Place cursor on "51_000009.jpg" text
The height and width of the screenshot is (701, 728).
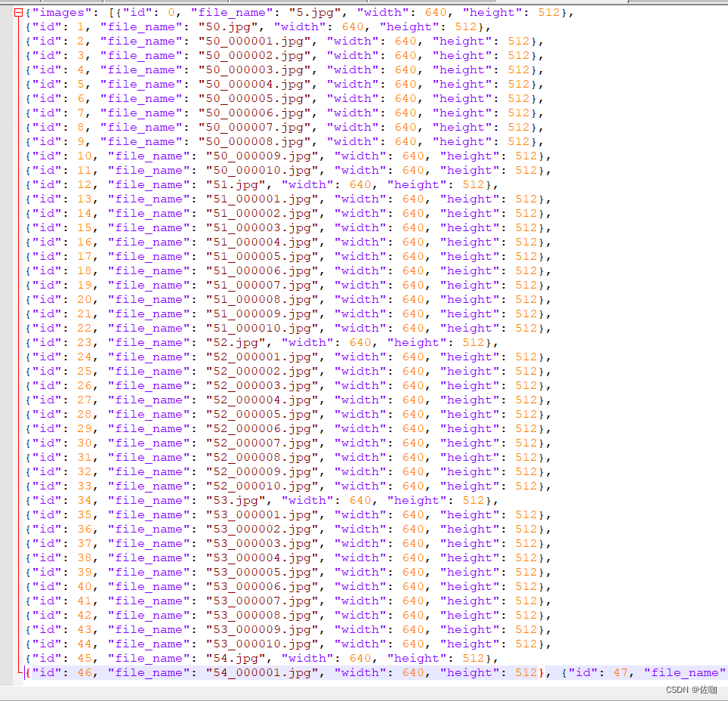261,314
